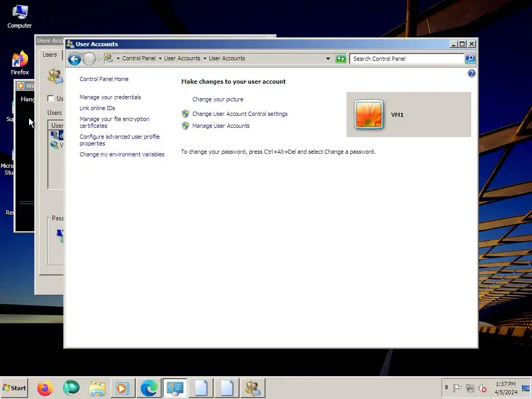The height and width of the screenshot is (399, 532).
Task: Open help with the blue question mark
Action: [x=471, y=73]
